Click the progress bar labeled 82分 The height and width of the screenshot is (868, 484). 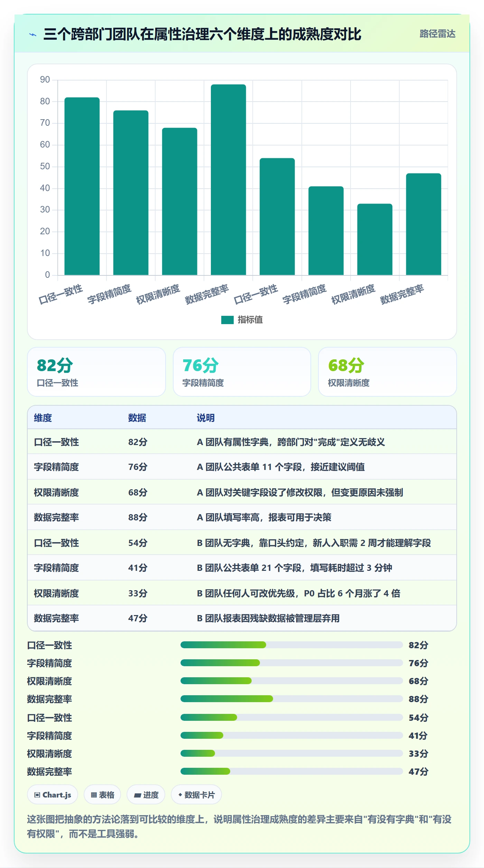click(292, 645)
